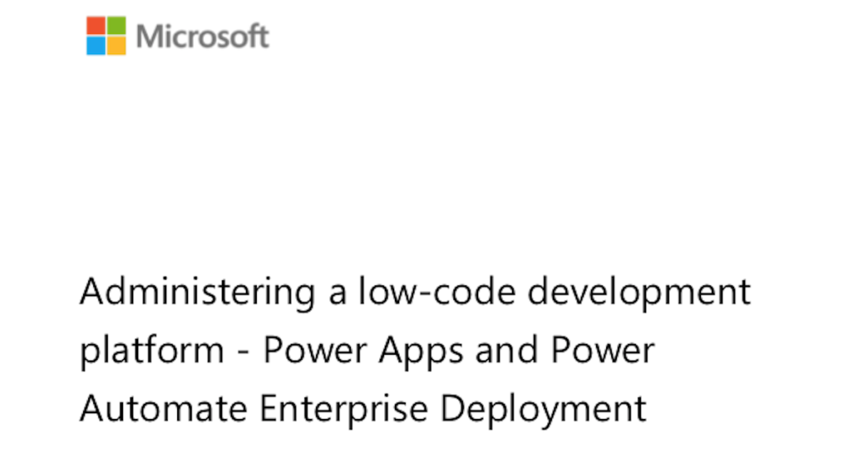Click the word "development" in the title
The image size is (868, 453).
639,293
